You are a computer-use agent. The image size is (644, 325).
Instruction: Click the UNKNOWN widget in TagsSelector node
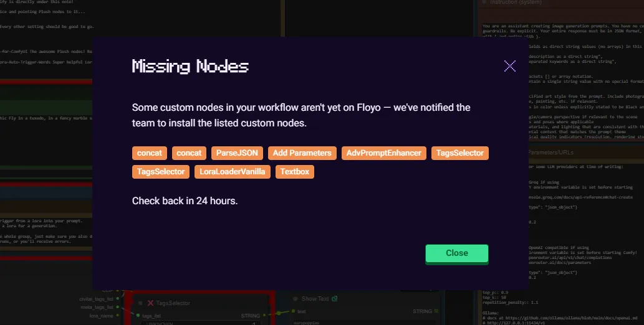pos(201,323)
